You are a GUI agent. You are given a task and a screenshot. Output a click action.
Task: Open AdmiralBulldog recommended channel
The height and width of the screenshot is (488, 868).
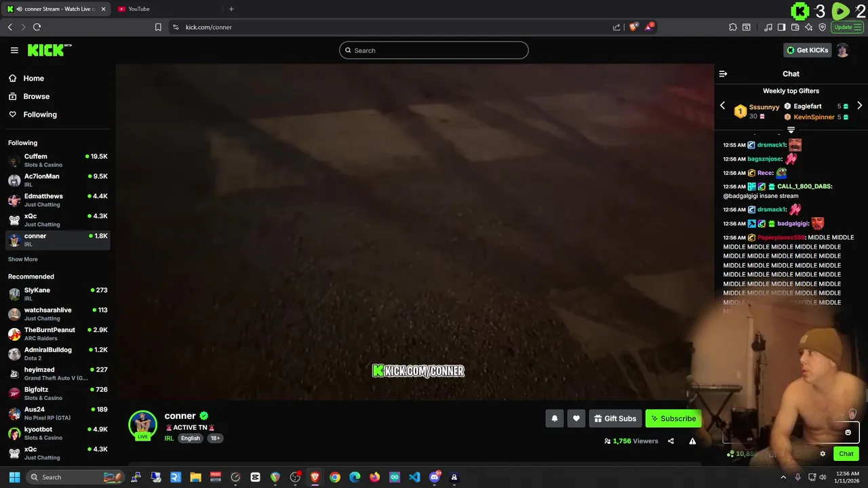point(58,354)
